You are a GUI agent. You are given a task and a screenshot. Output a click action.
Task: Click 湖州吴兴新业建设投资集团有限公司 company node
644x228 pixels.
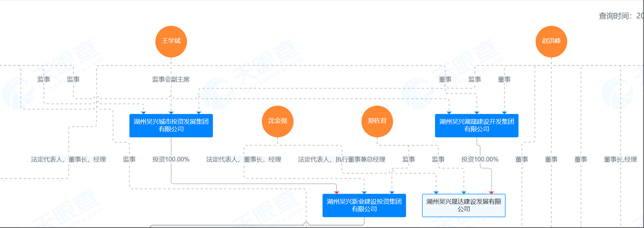pos(364,206)
